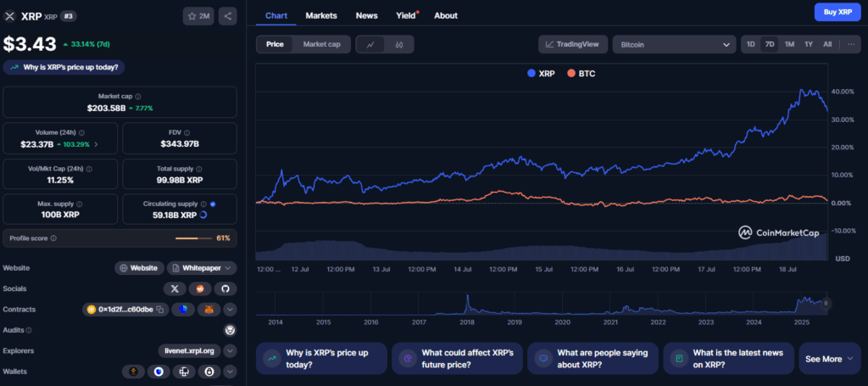Toggle the BTC series in chart legend
The height and width of the screenshot is (386, 868).
(581, 73)
